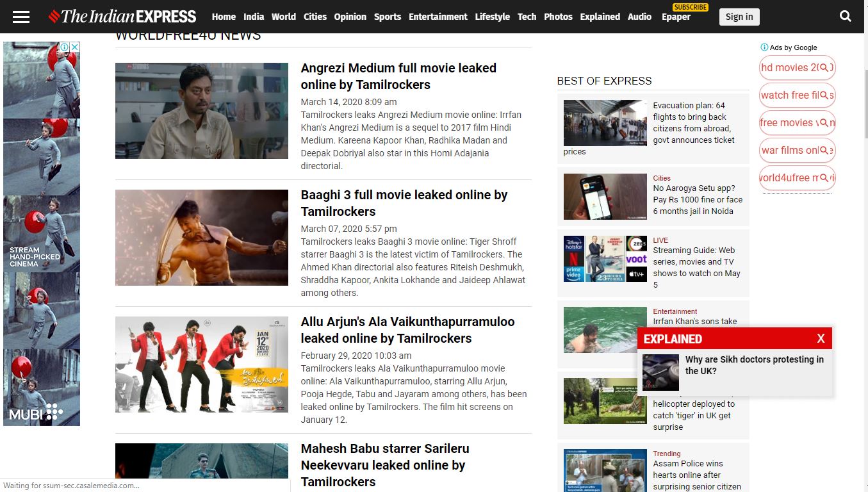Click The Indian Express logo
The width and height of the screenshot is (868, 492).
pyautogui.click(x=122, y=17)
